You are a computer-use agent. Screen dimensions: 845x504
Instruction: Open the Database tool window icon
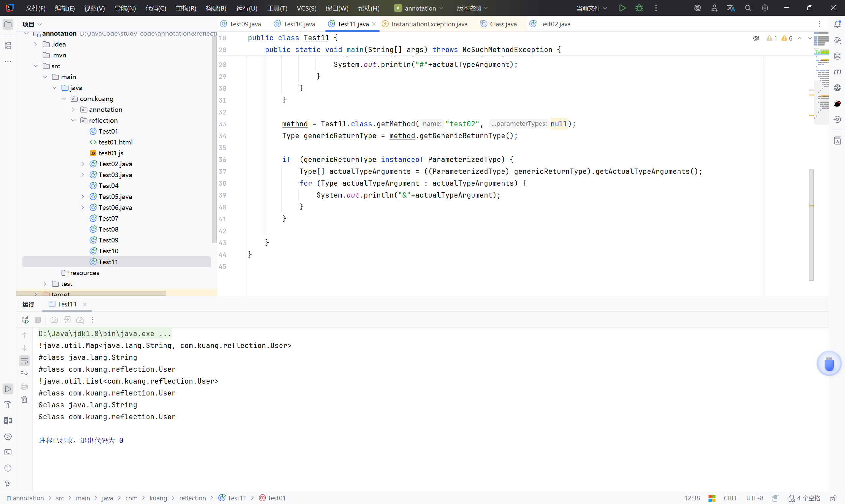[837, 56]
